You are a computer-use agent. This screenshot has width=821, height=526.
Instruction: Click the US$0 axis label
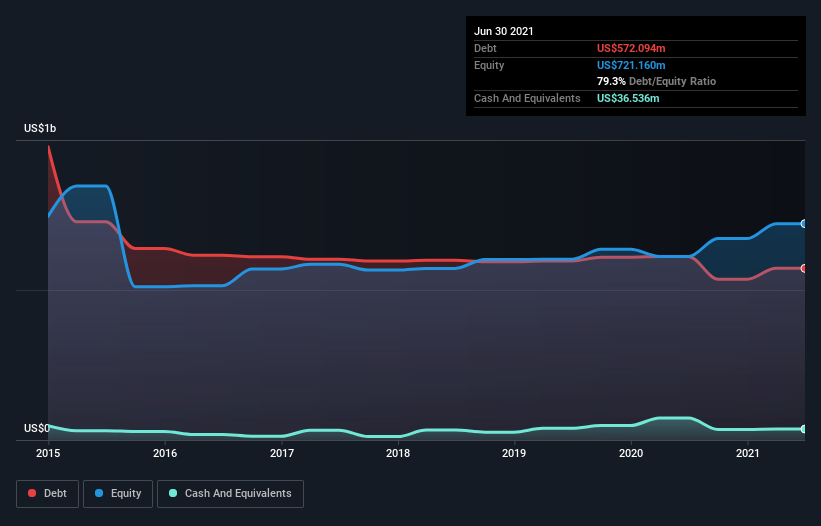point(37,428)
